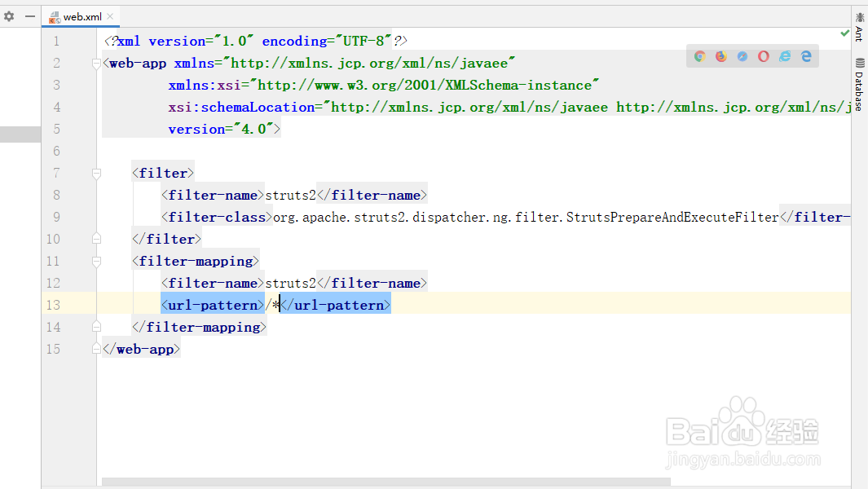Click fold end marker at line 15
868x489 pixels.
(96, 349)
